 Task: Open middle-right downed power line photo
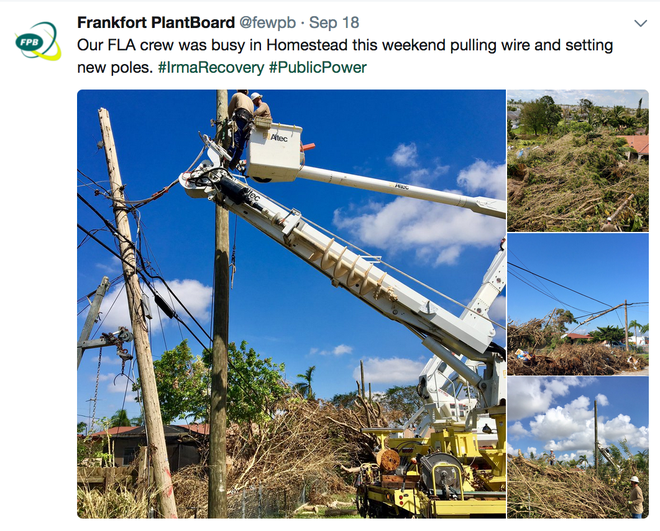[x=578, y=304]
